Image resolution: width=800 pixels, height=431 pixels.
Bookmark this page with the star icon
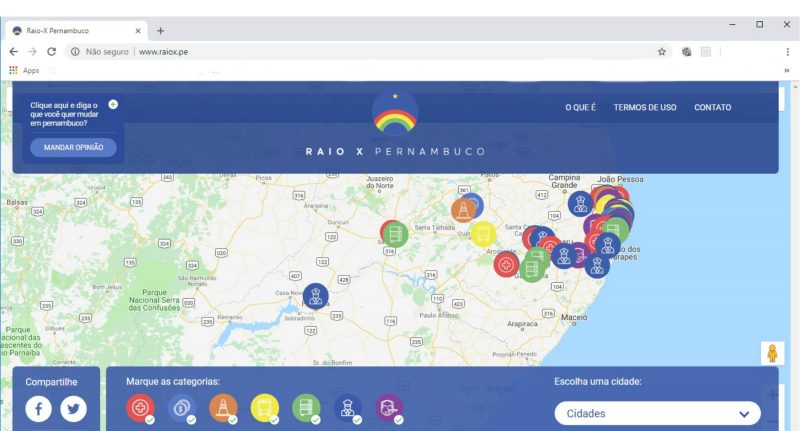(662, 52)
